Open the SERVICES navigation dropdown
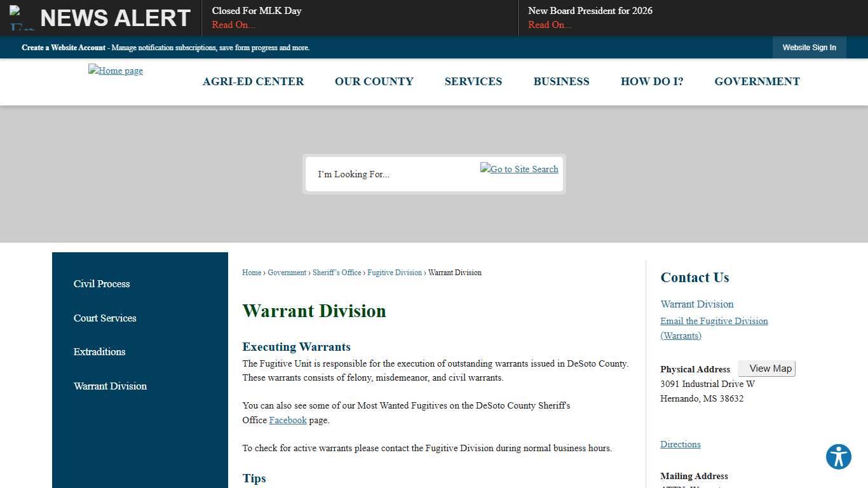The width and height of the screenshot is (868, 488). (x=473, y=81)
